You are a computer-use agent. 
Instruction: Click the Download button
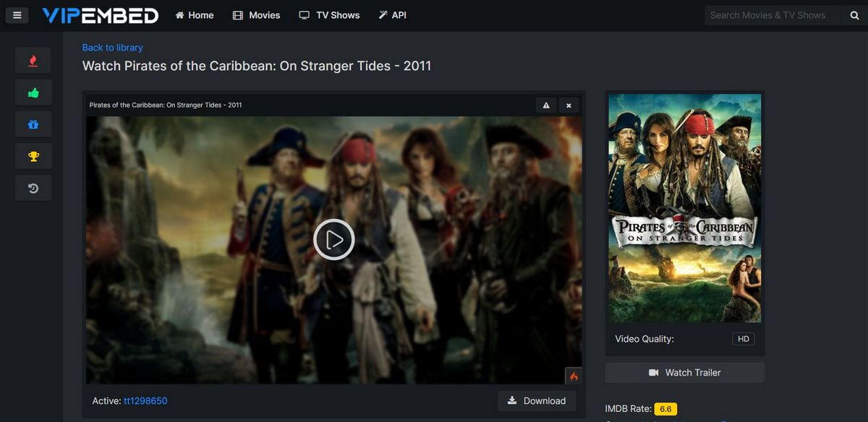(537, 401)
